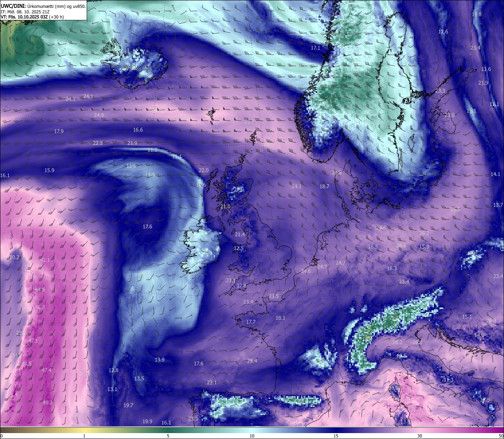The width and height of the screenshot is (504, 439).
Task: Click the 17.8 value label
Action: 241,286
